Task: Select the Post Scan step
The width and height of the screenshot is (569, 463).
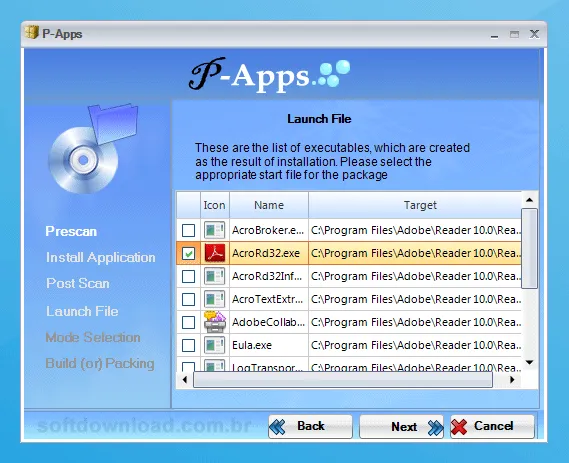Action: click(x=78, y=283)
